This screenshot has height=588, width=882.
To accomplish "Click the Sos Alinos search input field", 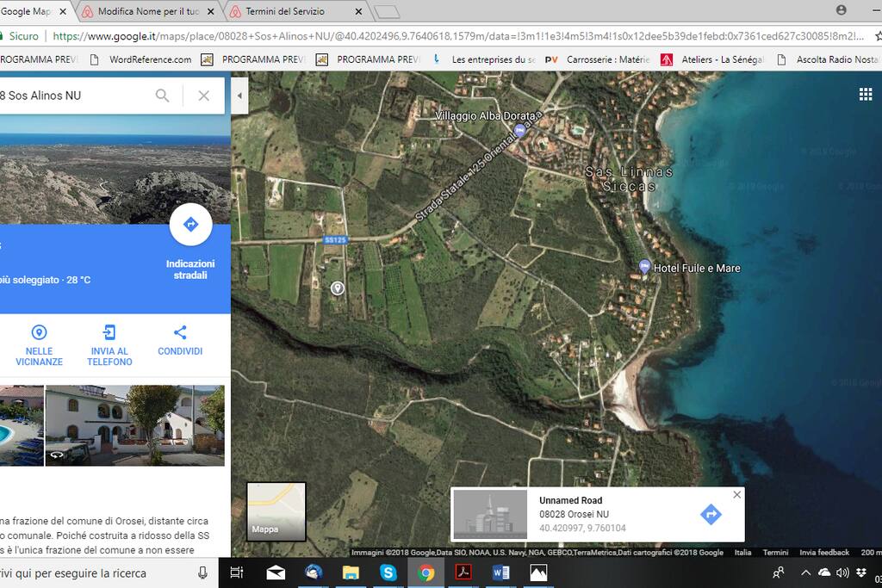I will point(73,96).
